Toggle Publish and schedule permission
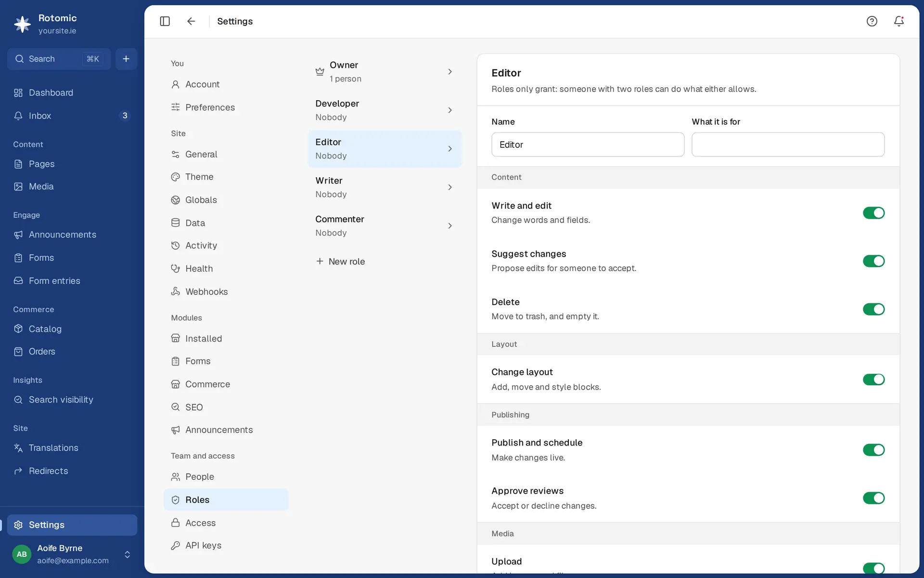The image size is (924, 578). point(873,450)
